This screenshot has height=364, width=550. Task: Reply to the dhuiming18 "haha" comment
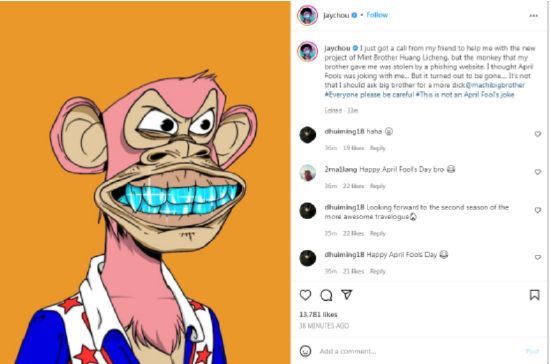pyautogui.click(x=377, y=148)
